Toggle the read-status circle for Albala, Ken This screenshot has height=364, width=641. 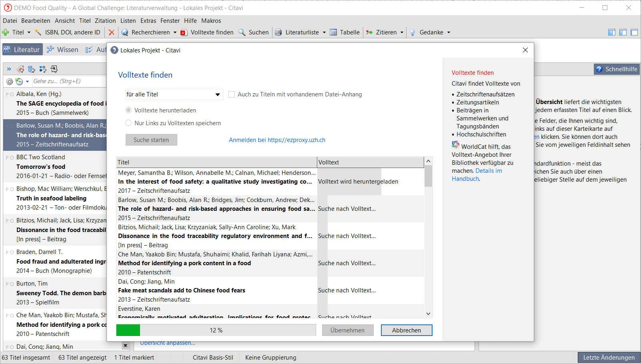coord(12,94)
